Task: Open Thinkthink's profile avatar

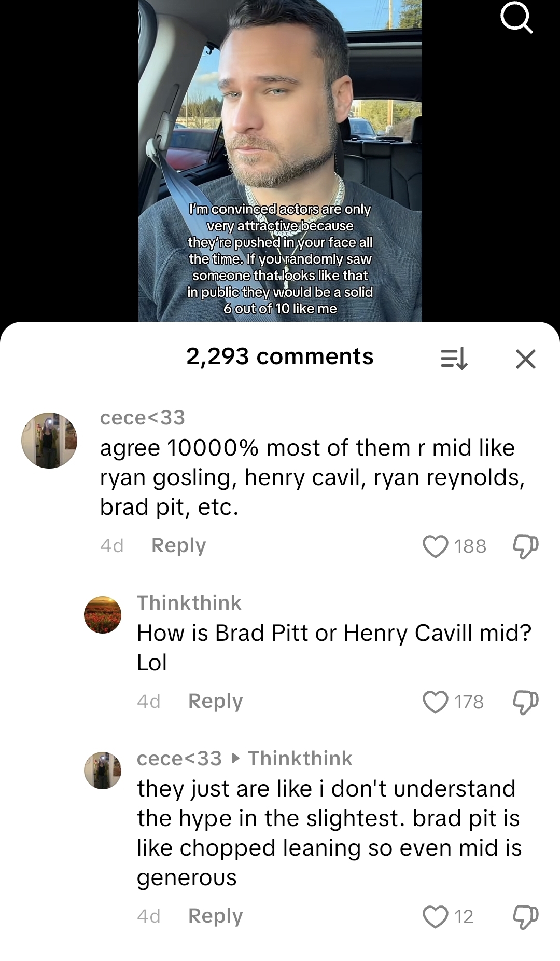Action: pyautogui.click(x=103, y=615)
